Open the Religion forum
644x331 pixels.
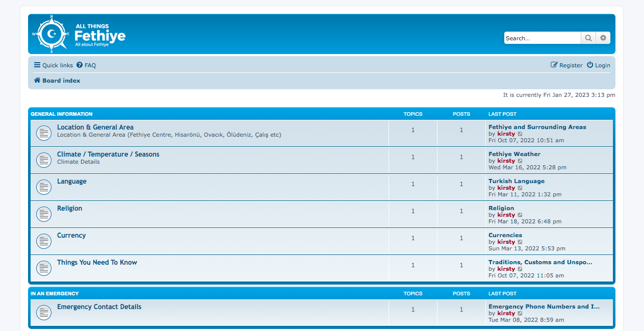[69, 209]
